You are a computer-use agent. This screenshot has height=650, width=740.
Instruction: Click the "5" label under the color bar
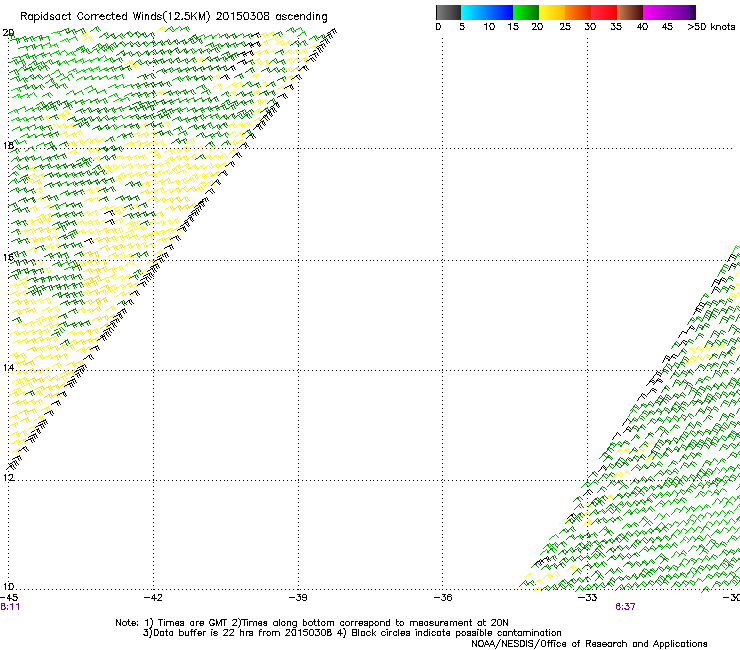tap(462, 27)
